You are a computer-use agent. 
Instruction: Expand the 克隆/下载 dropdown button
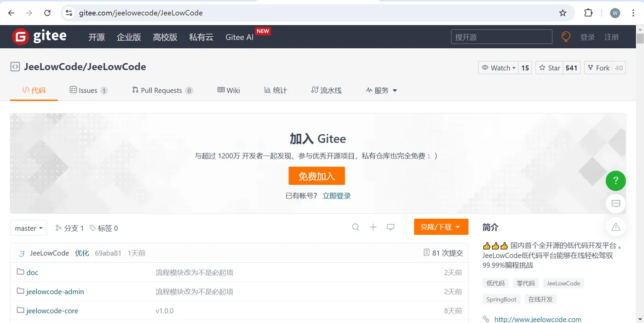(441, 227)
